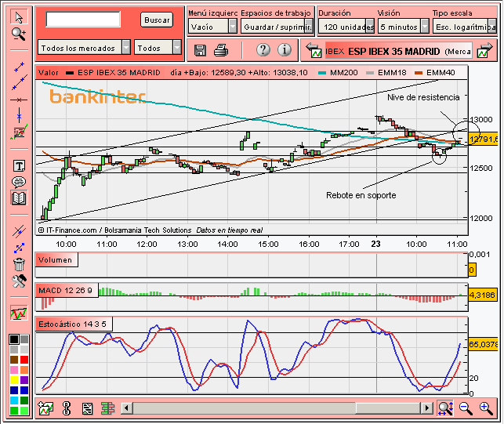This screenshot has height=424, width=504.
Task: Select the speech bubble comment tool
Action: point(19,182)
